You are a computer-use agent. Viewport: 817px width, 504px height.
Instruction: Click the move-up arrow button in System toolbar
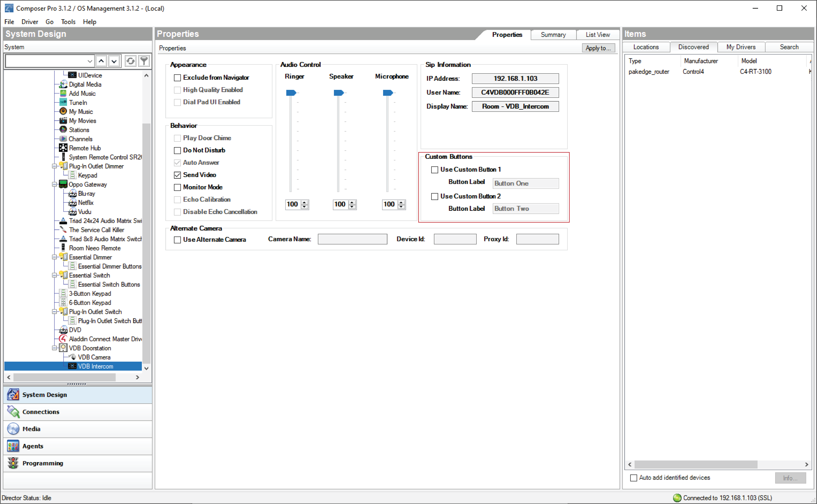(x=101, y=61)
